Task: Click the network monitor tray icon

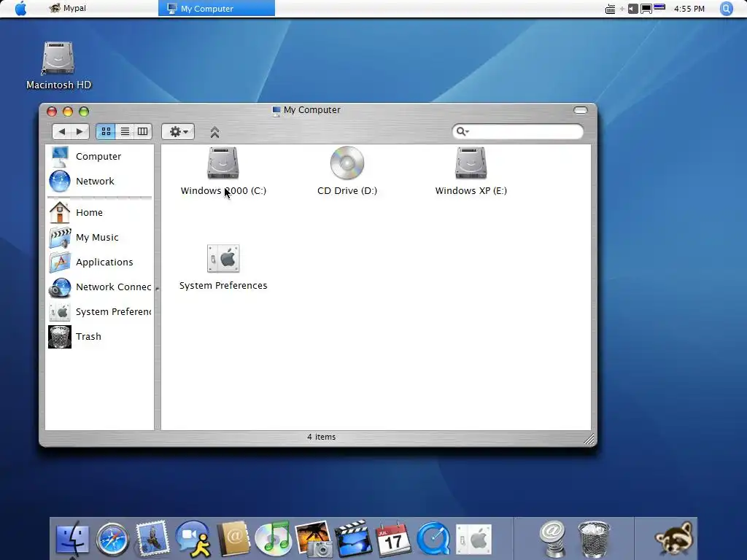Action: click(x=646, y=9)
